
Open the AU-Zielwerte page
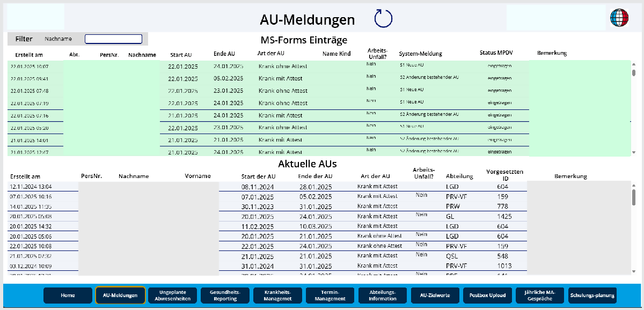pyautogui.click(x=435, y=295)
